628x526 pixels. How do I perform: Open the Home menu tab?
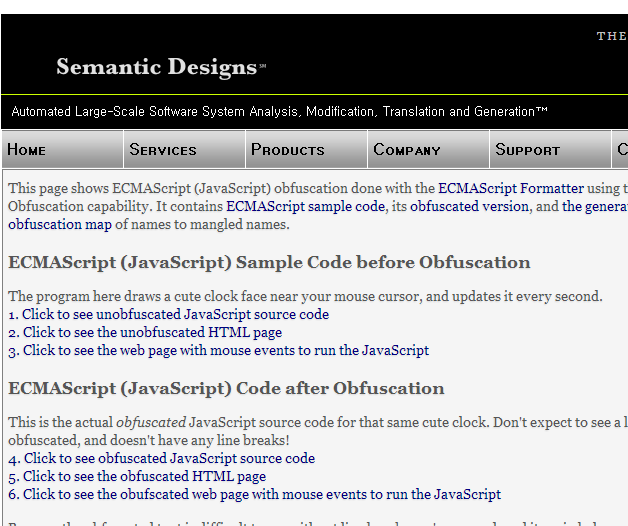[62, 149]
